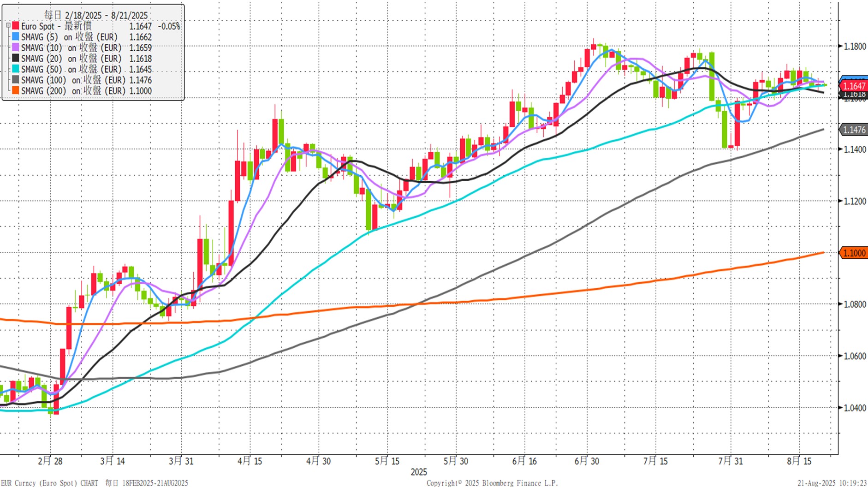Screen dimensions: 868x488
Task: Click the black SMAVG (20) legend swatch
Action: click(x=16, y=58)
